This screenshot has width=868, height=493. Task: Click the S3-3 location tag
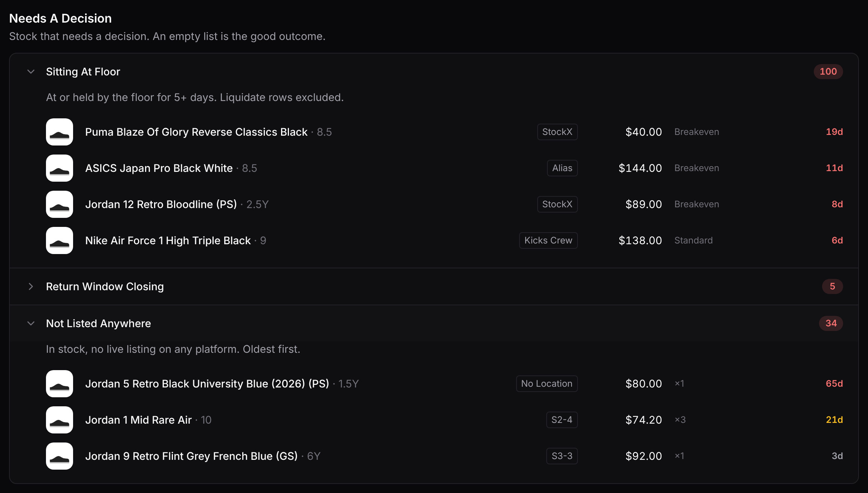[562, 456]
